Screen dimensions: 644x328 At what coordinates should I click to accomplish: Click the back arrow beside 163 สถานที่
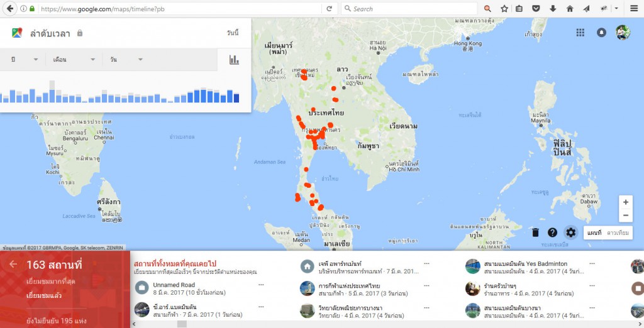pyautogui.click(x=13, y=265)
